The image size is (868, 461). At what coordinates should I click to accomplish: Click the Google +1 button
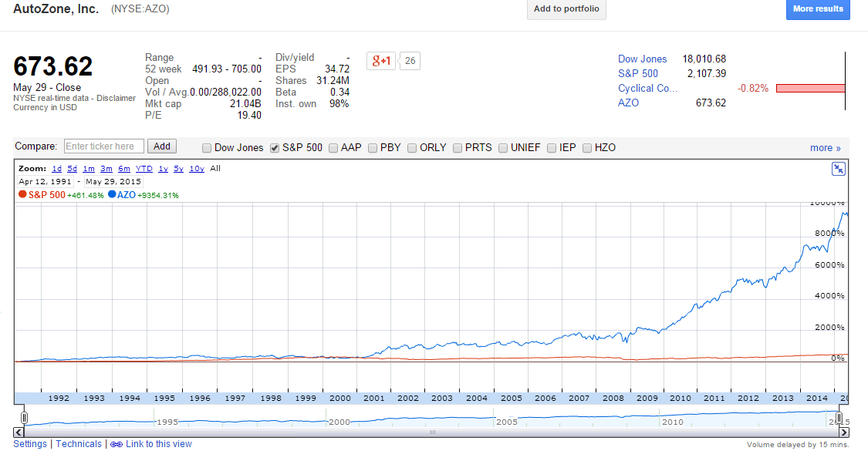(381, 61)
